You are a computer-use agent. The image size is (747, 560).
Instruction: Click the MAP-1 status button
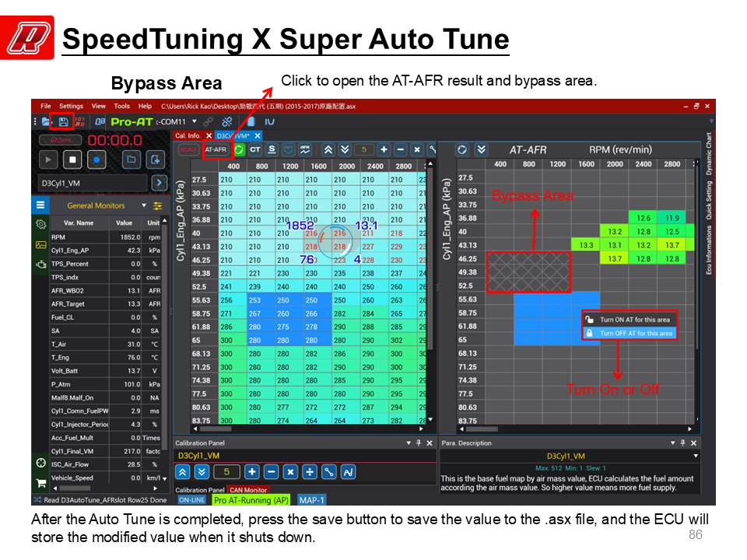pos(311,500)
